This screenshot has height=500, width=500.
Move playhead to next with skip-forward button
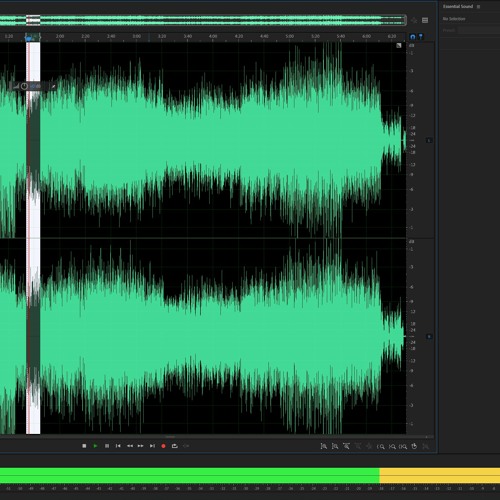point(152,446)
